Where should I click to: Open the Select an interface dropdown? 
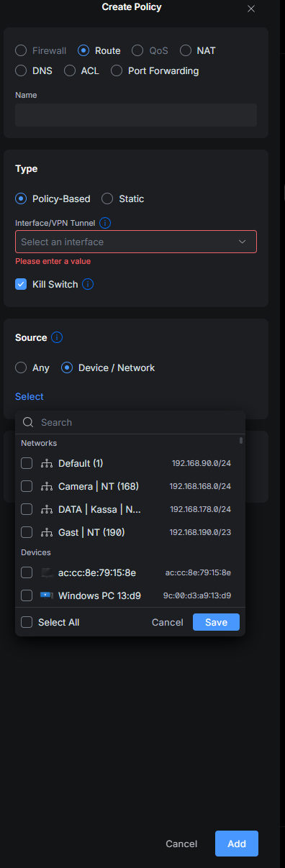pos(136,242)
